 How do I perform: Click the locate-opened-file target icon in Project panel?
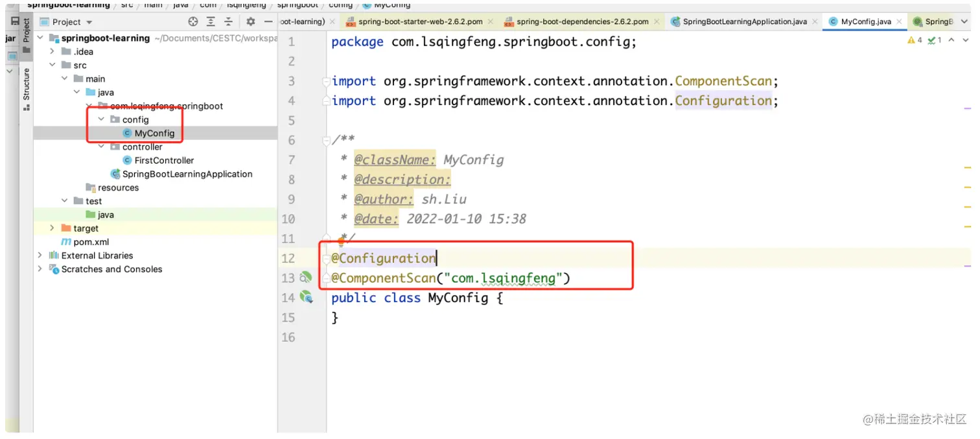192,21
